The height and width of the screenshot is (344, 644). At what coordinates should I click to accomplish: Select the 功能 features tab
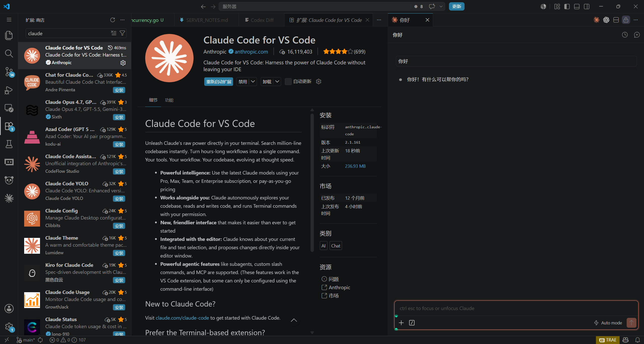pos(169,100)
